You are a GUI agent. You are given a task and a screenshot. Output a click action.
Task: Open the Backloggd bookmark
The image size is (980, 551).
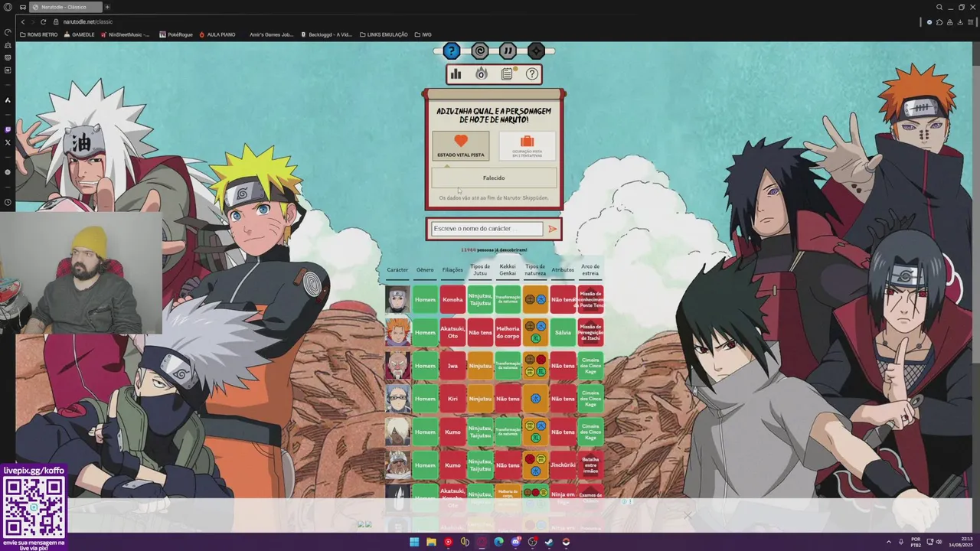point(327,34)
